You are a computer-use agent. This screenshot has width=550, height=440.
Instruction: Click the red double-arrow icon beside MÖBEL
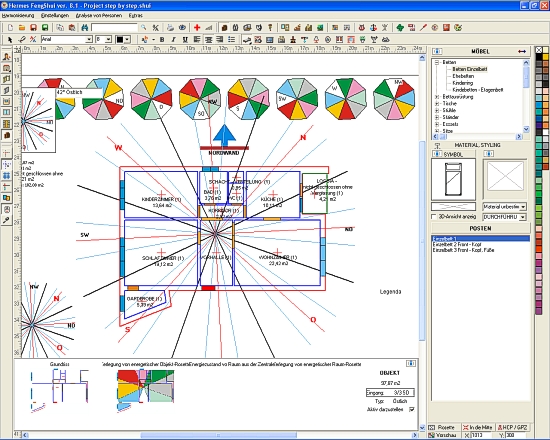(x=522, y=51)
